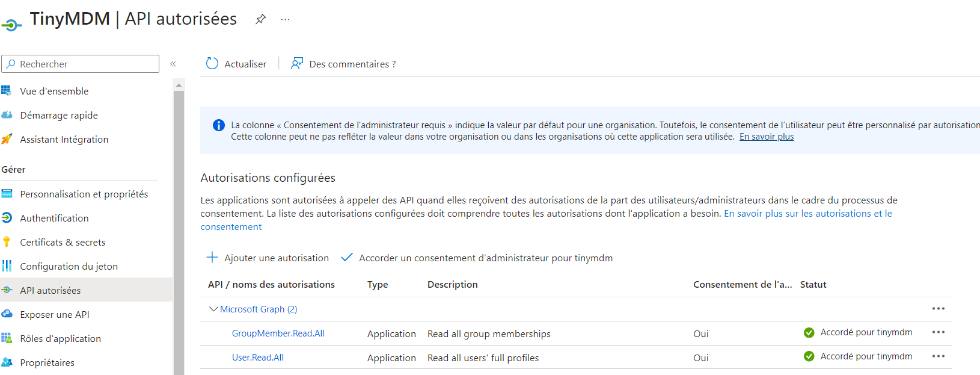Click the Type column header
Screen dimensions: 980x375
378,284
